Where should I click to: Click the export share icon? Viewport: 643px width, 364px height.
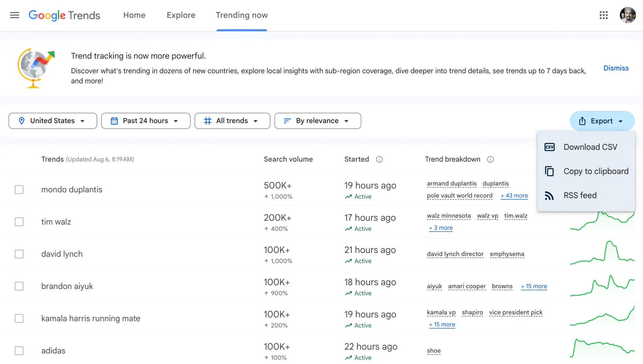tap(582, 121)
